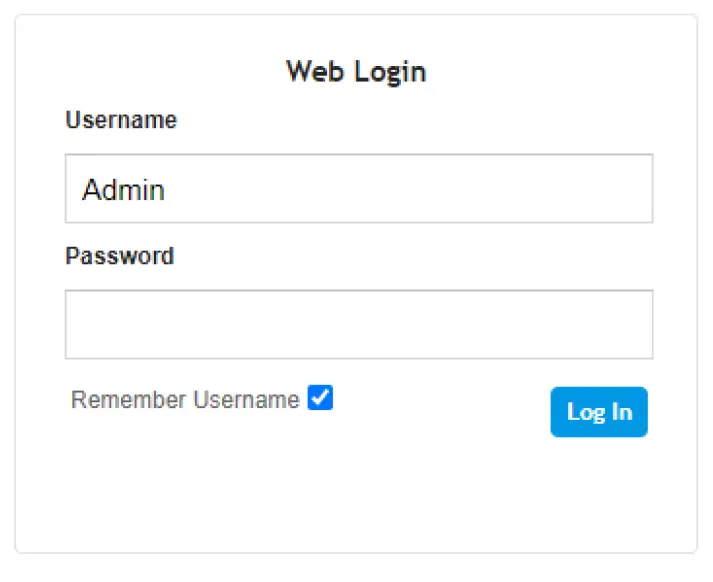This screenshot has width=713, height=582.
Task: Disable the Remember Username option
Action: click(x=320, y=398)
